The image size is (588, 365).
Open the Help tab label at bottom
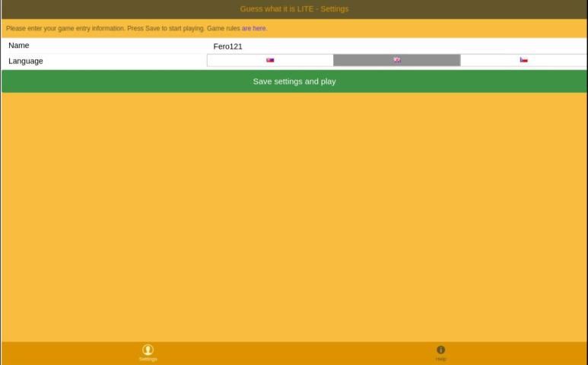440,359
